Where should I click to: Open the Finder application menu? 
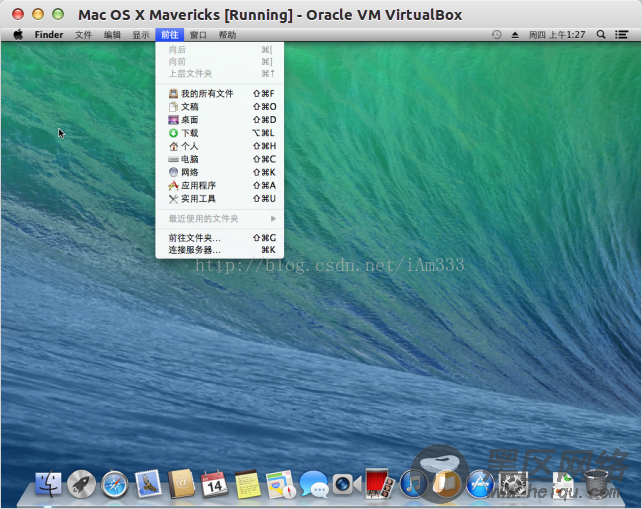(x=49, y=35)
